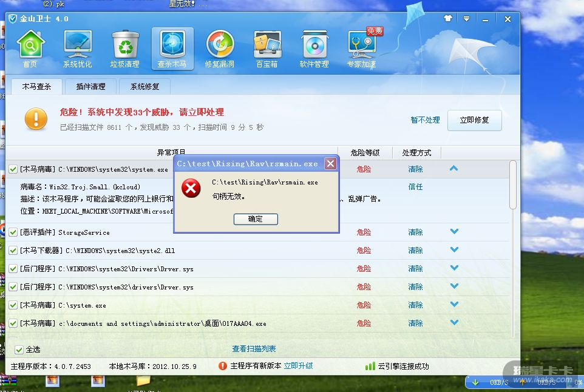Image resolution: width=584 pixels, height=392 pixels.
Task: Click the 立即修复 repair now button
Action: coord(475,120)
